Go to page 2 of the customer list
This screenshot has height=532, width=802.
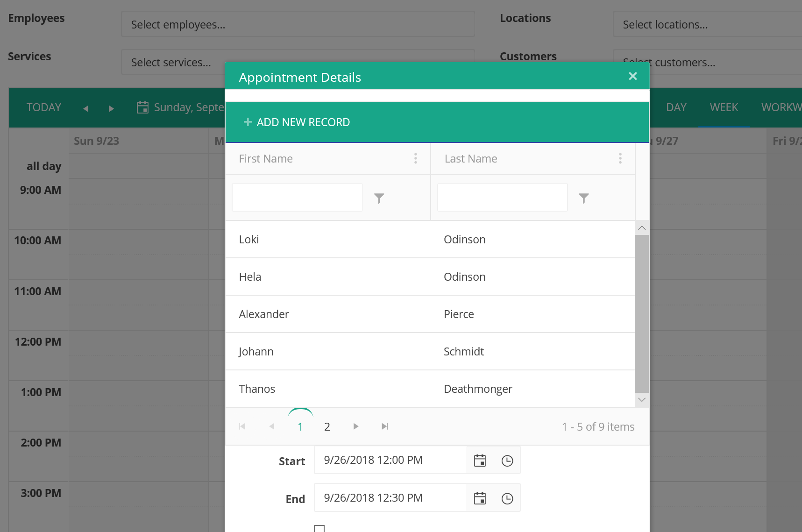327,426
